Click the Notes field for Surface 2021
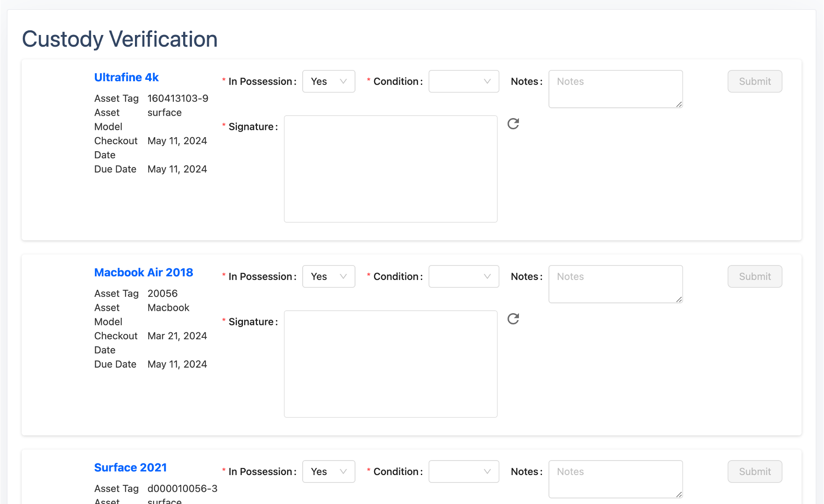This screenshot has height=504, width=824. coord(615,479)
